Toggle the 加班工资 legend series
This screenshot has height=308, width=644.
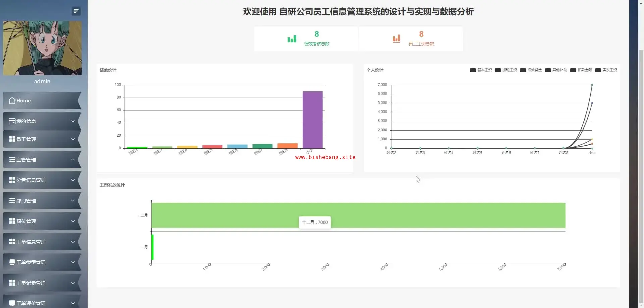pyautogui.click(x=505, y=70)
